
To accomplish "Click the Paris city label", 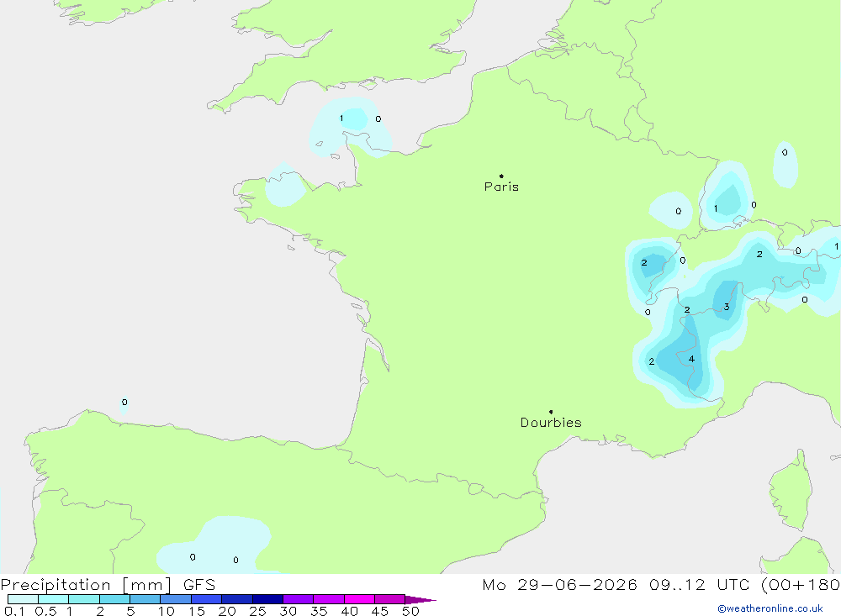I will click(x=501, y=187).
